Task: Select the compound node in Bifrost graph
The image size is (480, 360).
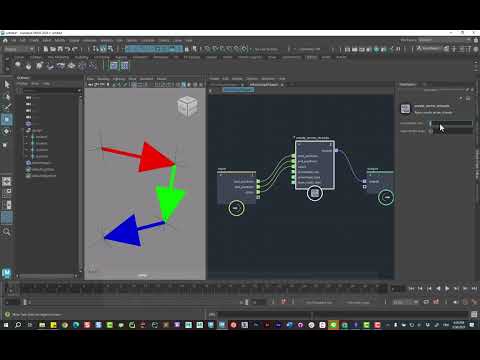Action: 315,165
